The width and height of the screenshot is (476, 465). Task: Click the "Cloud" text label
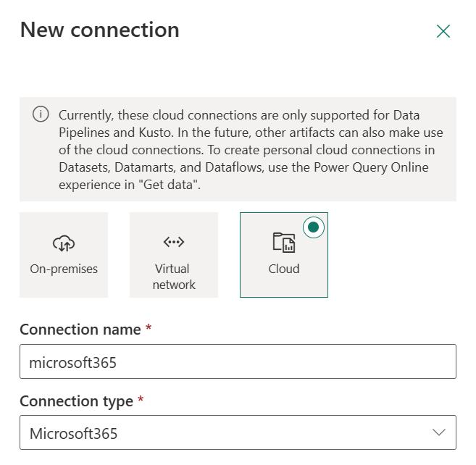pos(283,269)
